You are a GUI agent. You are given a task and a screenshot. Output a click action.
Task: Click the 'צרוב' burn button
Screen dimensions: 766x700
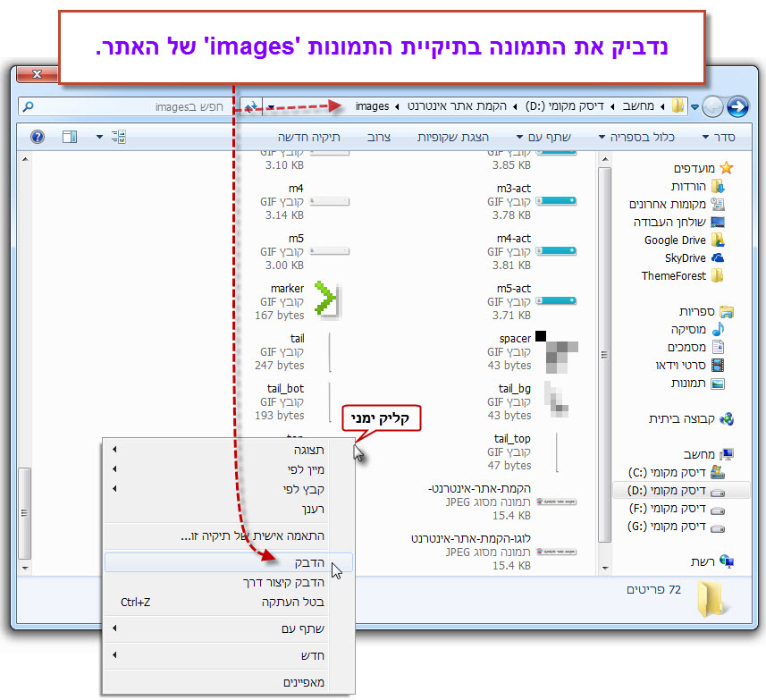[x=379, y=138]
